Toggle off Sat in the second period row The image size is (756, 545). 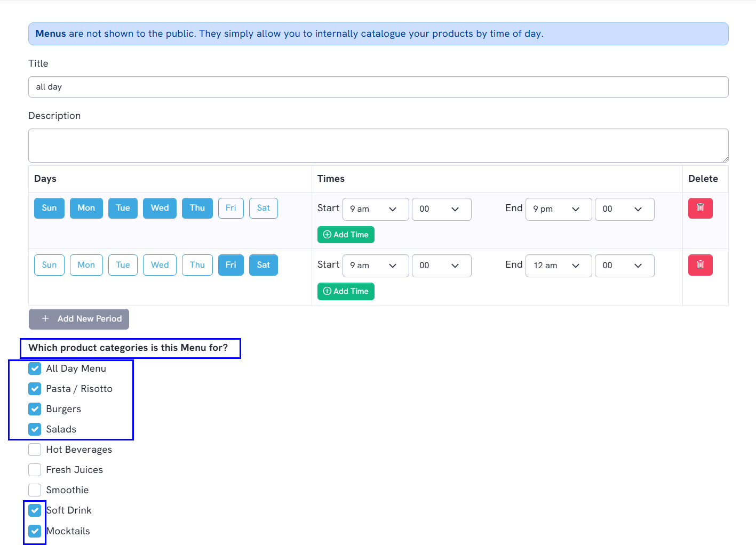coord(264,265)
